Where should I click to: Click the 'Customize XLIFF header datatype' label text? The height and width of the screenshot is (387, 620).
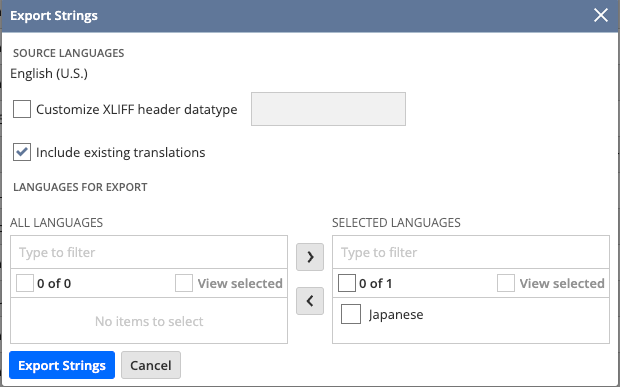click(137, 109)
